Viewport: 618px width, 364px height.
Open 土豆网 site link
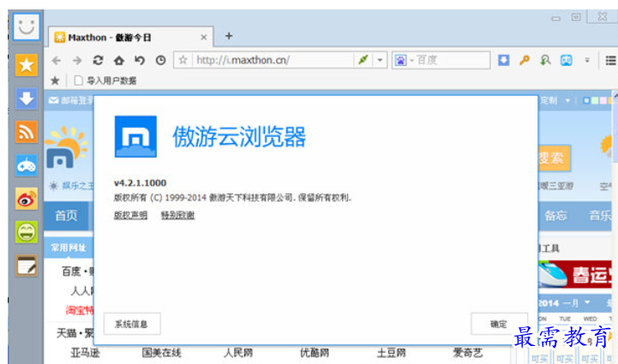[x=392, y=353]
